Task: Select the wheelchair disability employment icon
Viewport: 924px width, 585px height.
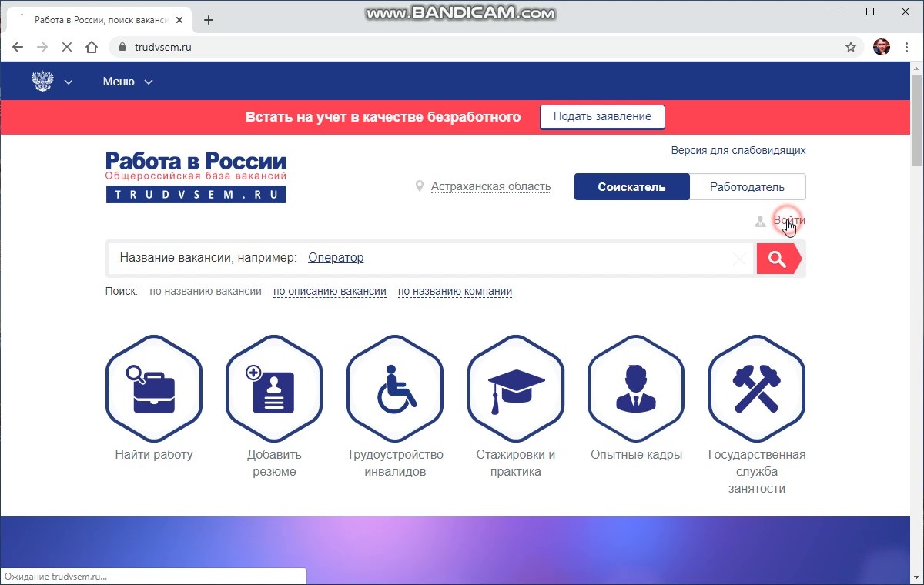Action: pos(395,388)
